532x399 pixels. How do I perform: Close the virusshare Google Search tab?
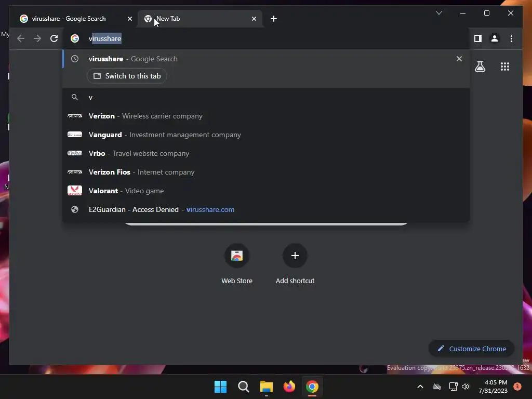click(x=129, y=19)
